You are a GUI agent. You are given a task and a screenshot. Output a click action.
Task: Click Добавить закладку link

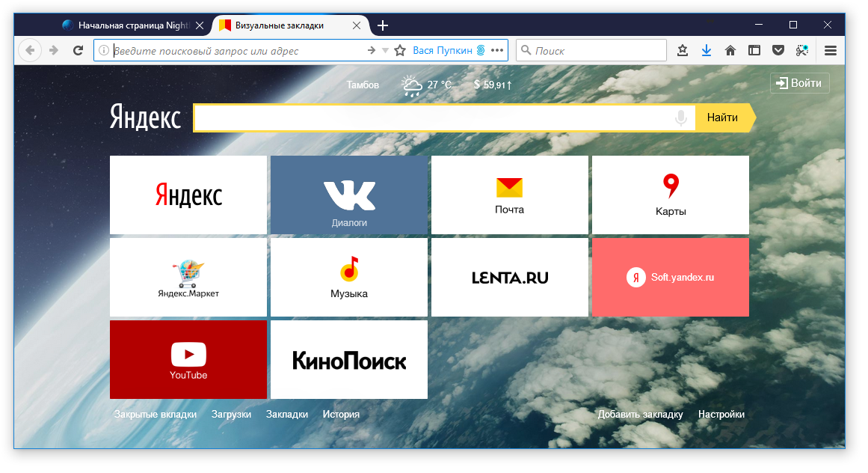[x=640, y=415]
